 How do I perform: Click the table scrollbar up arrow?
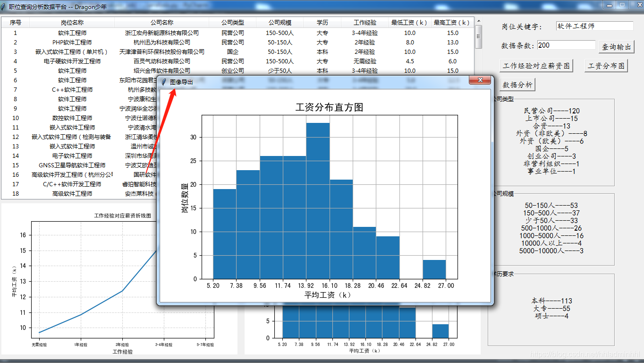[478, 21]
